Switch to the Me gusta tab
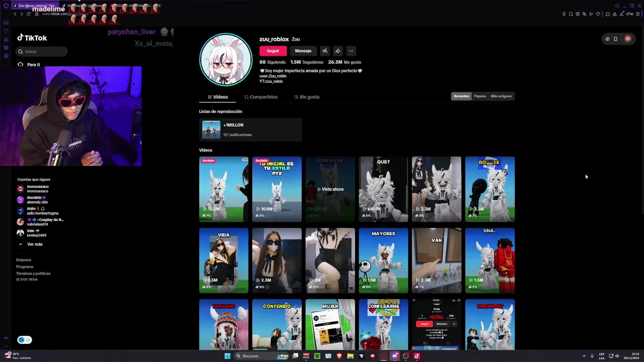 click(306, 97)
